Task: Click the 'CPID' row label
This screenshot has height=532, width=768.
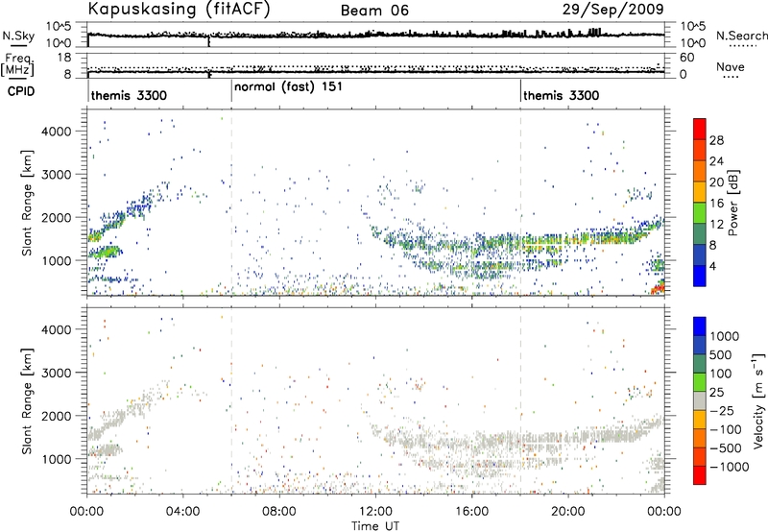Action: click(21, 91)
